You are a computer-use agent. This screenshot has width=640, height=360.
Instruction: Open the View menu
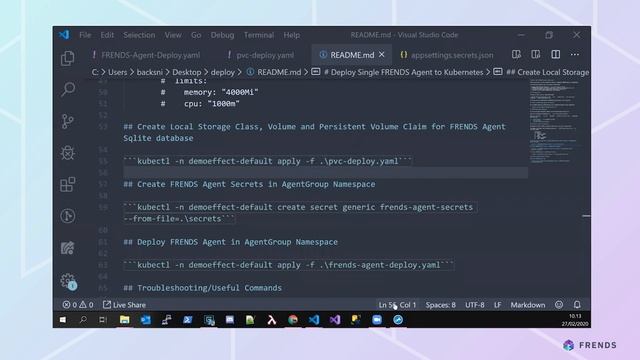(173, 35)
